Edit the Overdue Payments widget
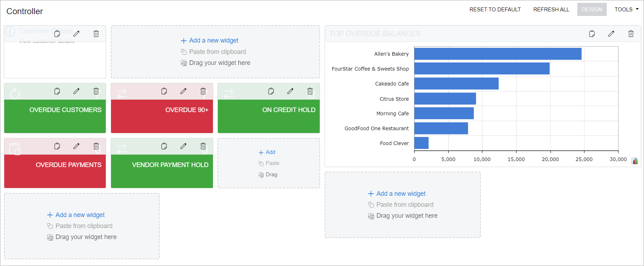Screen dimensions: 644x266 [x=76, y=146]
